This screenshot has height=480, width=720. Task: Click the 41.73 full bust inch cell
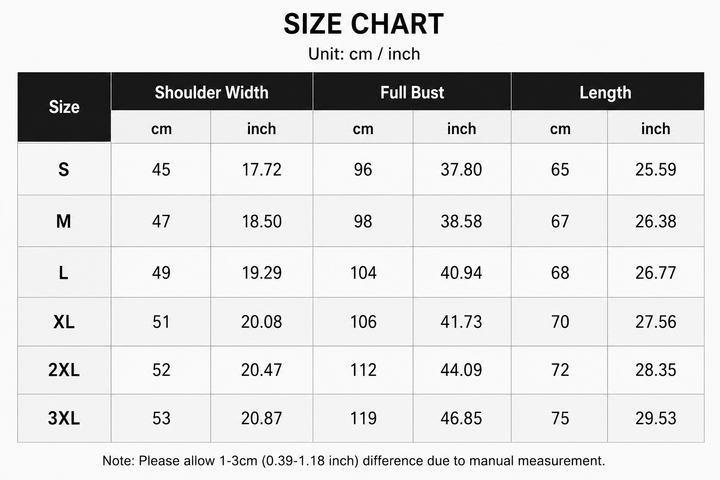pyautogui.click(x=461, y=322)
